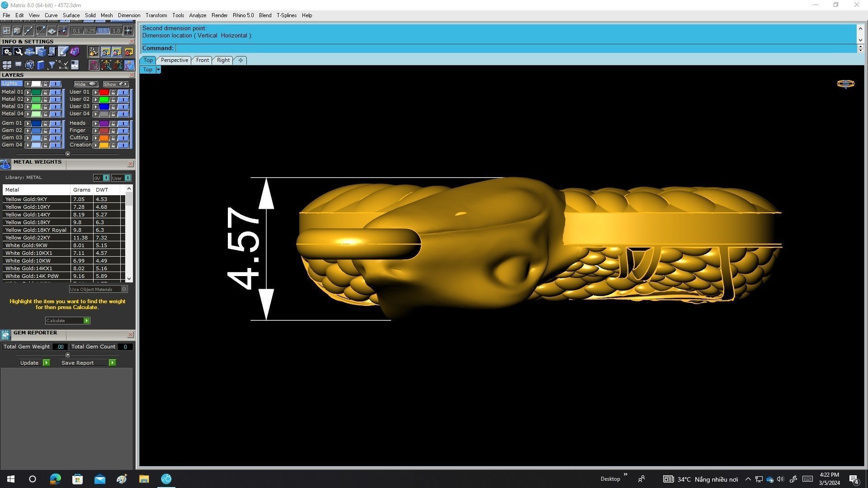Click the highlighted blue gumball icon
This screenshot has width=868, height=488.
(129, 65)
